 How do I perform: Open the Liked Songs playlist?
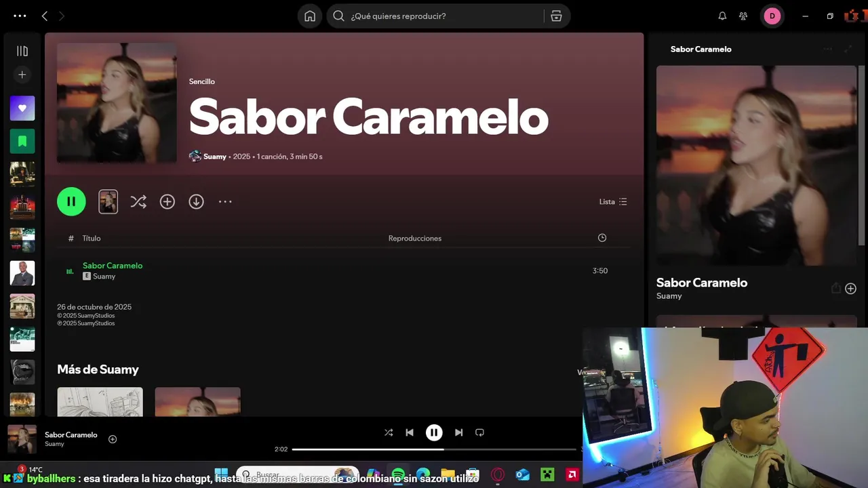click(22, 108)
